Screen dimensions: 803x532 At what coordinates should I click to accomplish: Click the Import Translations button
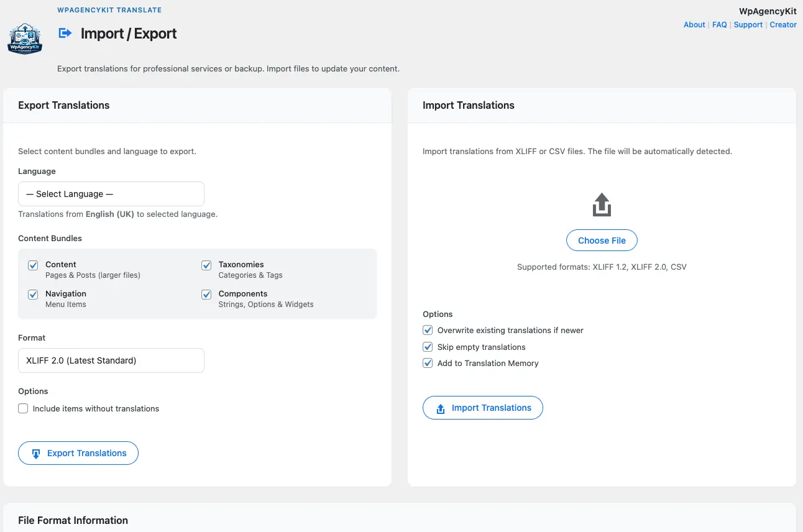[483, 408]
